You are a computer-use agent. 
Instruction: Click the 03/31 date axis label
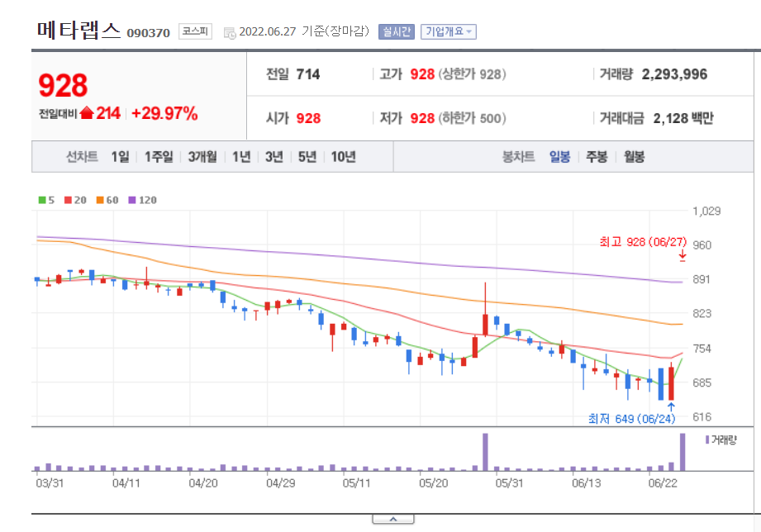50,483
